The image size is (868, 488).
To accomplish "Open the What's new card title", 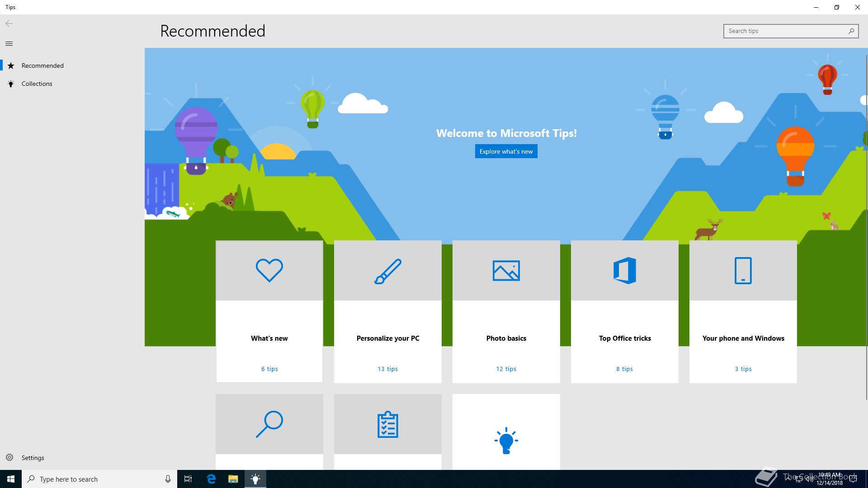I will (x=269, y=338).
